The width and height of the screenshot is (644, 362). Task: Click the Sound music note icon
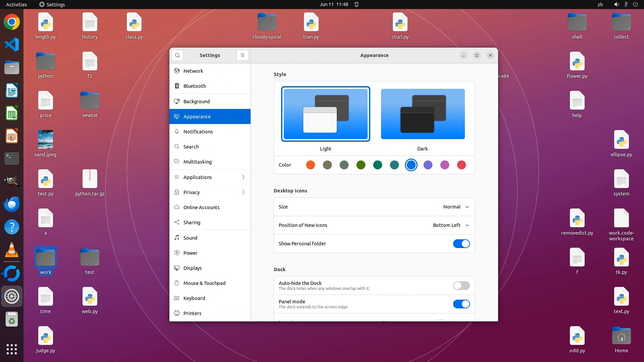tap(177, 238)
